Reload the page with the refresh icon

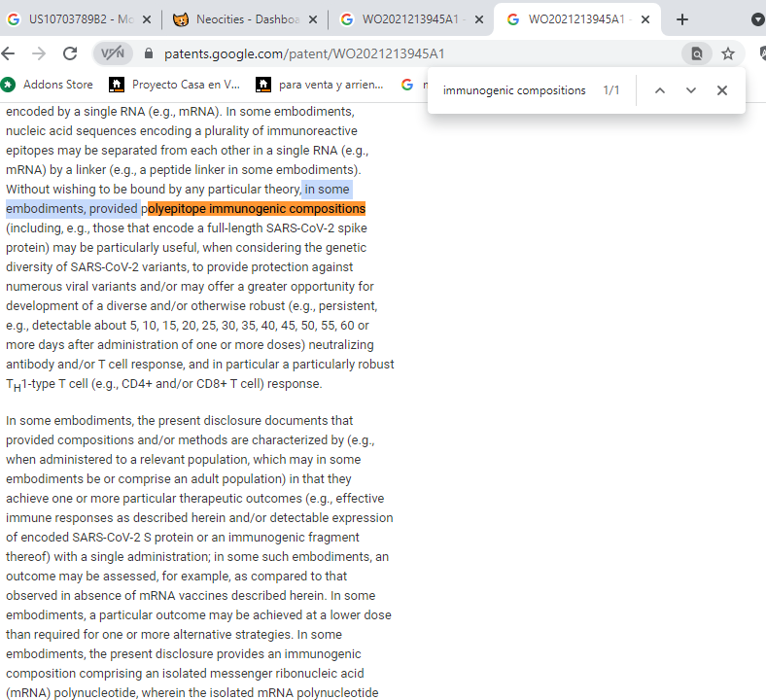[69, 53]
